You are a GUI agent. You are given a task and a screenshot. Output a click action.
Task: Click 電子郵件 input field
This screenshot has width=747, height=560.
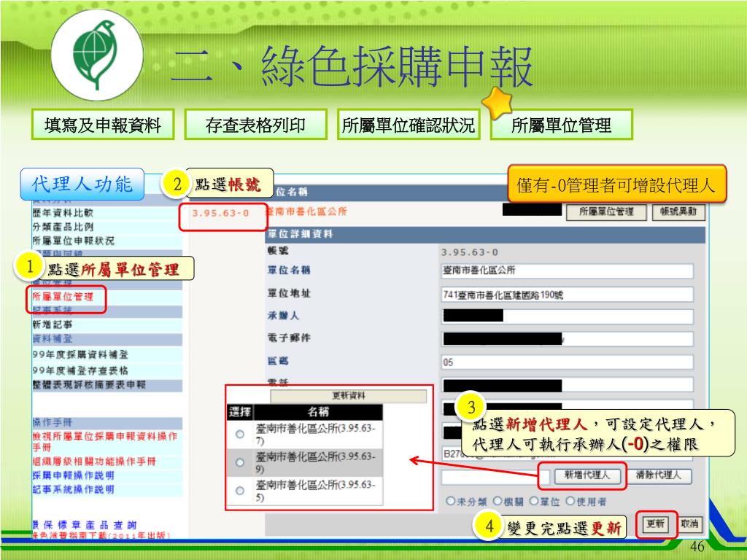567,339
